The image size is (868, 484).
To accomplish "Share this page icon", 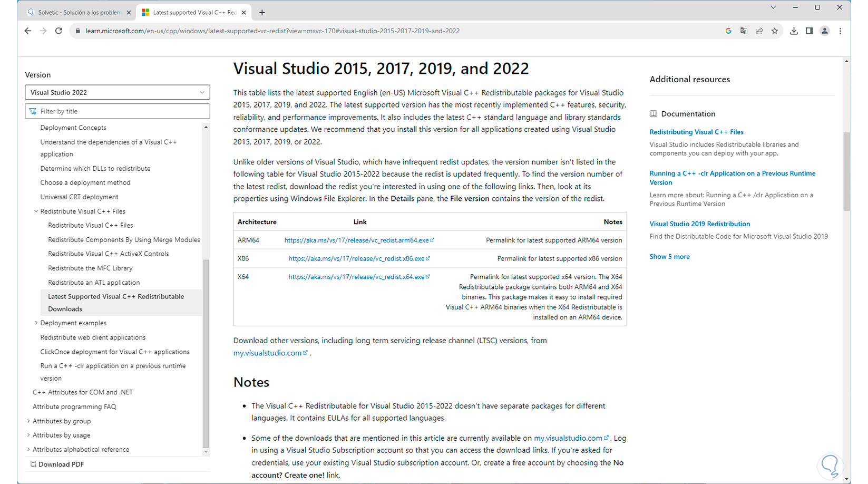I will point(759,31).
